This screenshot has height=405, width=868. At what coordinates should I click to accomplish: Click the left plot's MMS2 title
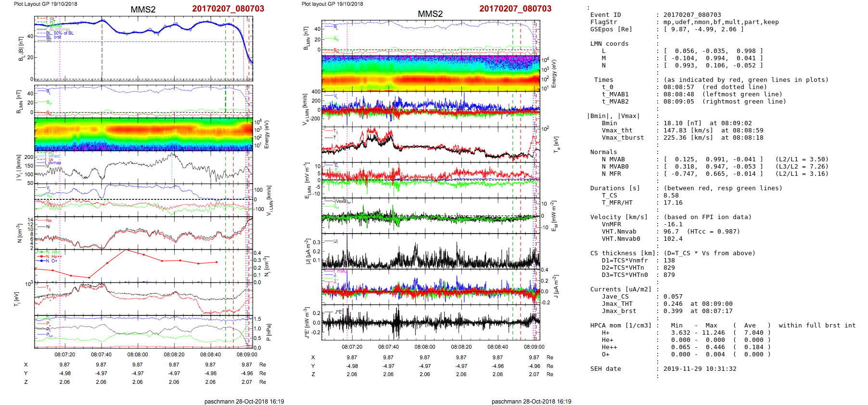pos(143,10)
